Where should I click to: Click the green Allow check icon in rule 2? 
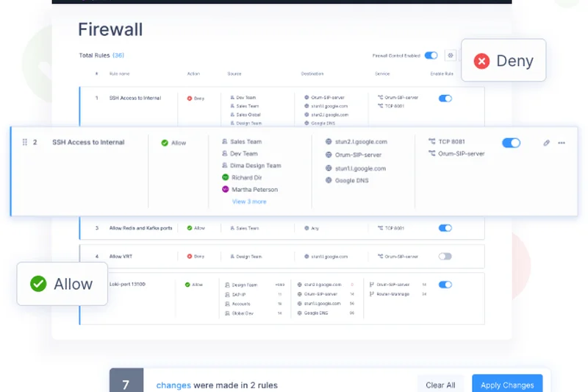point(165,143)
